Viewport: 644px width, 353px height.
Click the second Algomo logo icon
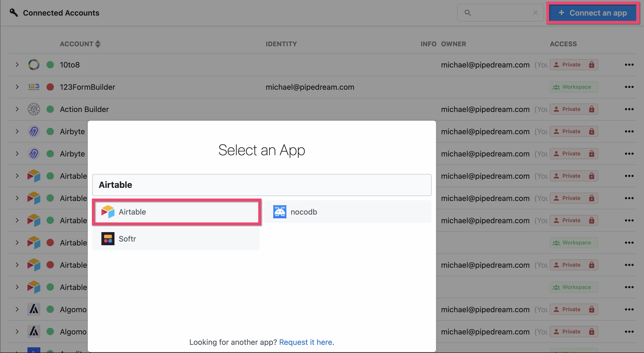pyautogui.click(x=34, y=331)
